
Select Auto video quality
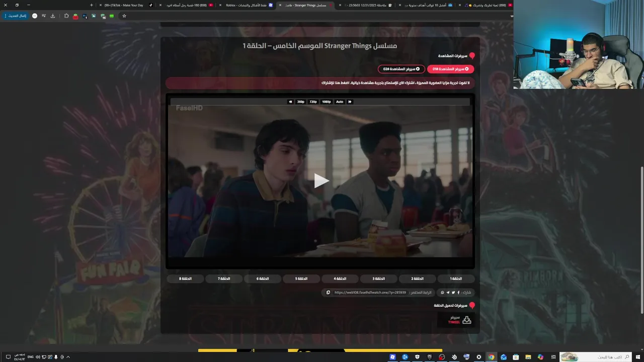click(340, 102)
